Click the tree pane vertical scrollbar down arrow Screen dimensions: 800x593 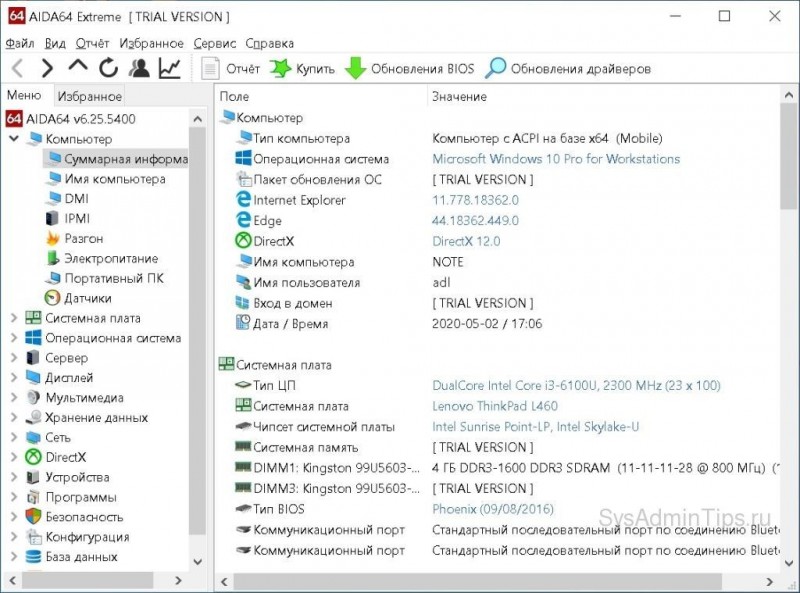pos(198,562)
